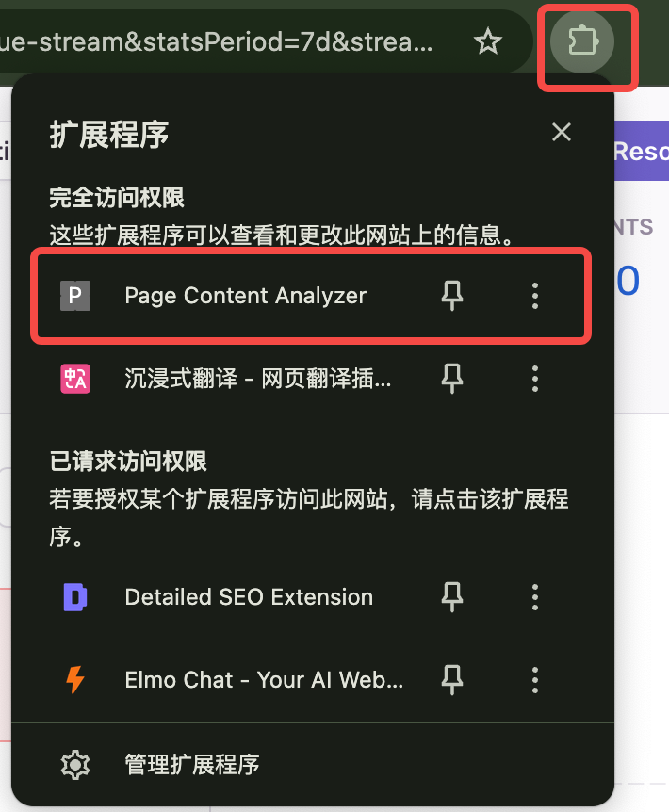Screen dimensions: 669x812
Task: Open more options for Detailed SEO Extension
Action: [535, 597]
